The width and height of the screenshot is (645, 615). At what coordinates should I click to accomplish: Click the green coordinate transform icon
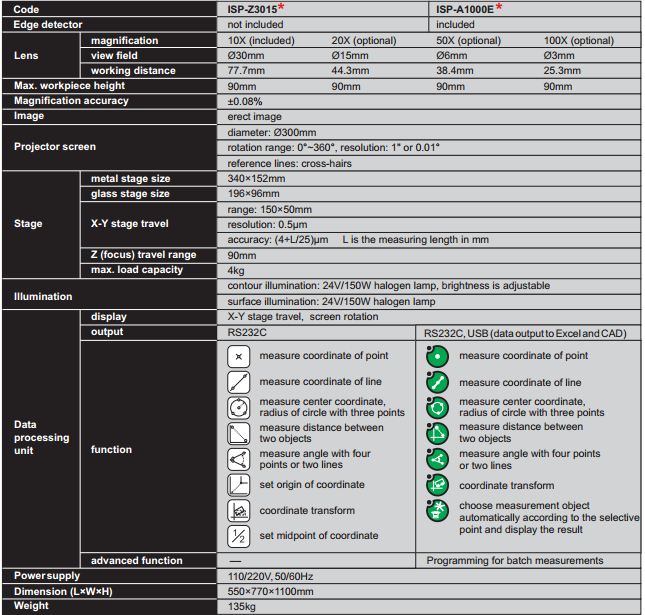click(437, 485)
